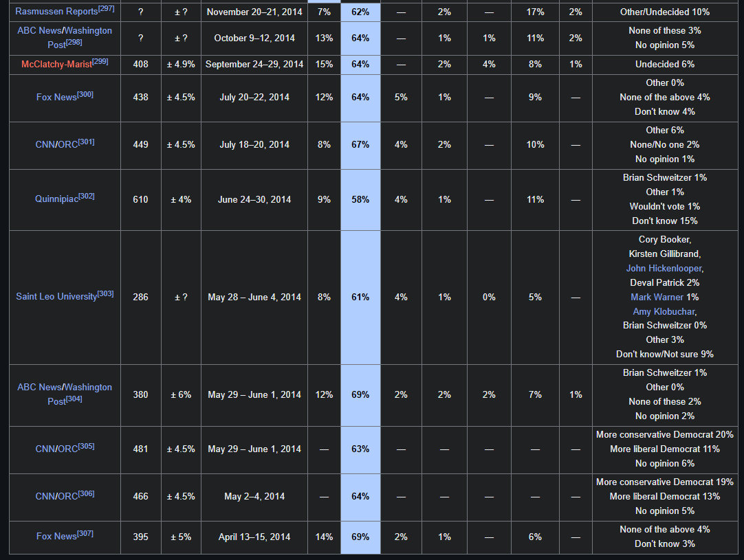
Task: Click 'More conservative Democrat 20%' text
Action: [x=664, y=435]
